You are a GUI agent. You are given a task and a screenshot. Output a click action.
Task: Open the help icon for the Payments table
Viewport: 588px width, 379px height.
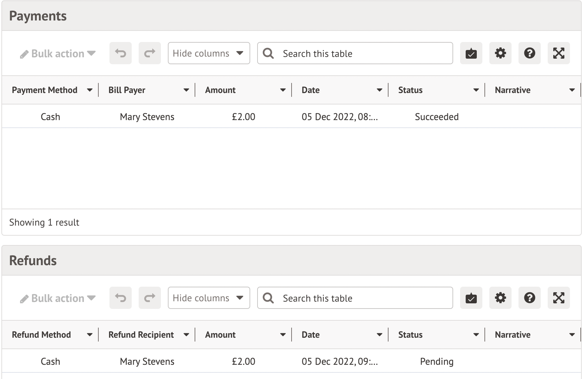point(529,53)
